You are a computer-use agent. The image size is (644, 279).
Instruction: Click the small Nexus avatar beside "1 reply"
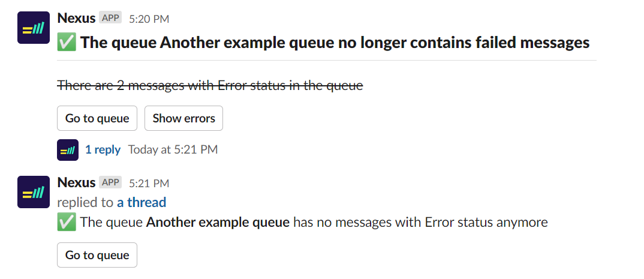(x=68, y=150)
